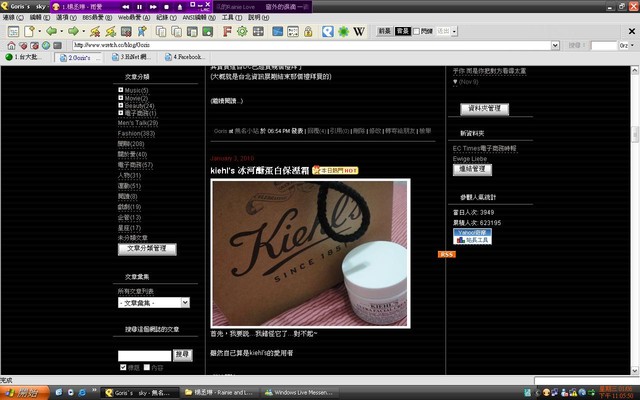Click the Internet Explorer quick launch icon
The height and width of the screenshot is (400, 640).
pos(82,392)
